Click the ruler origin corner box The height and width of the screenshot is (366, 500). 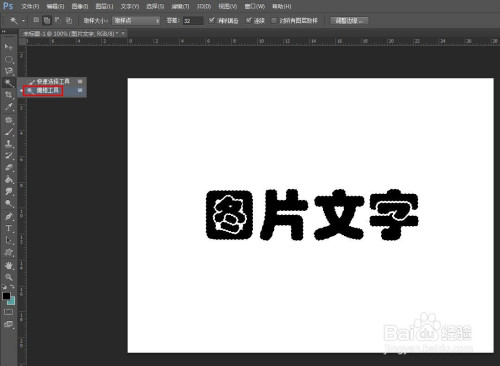click(22, 41)
